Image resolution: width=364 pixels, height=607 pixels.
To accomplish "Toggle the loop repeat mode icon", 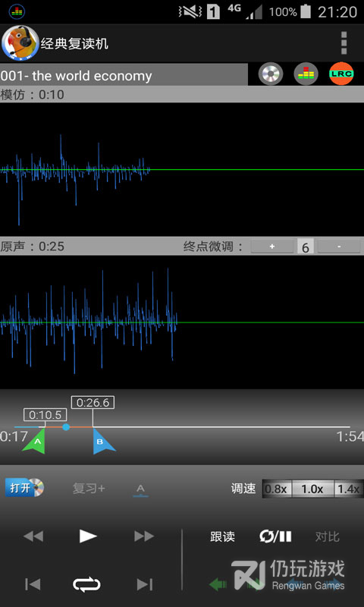I will point(86,584).
